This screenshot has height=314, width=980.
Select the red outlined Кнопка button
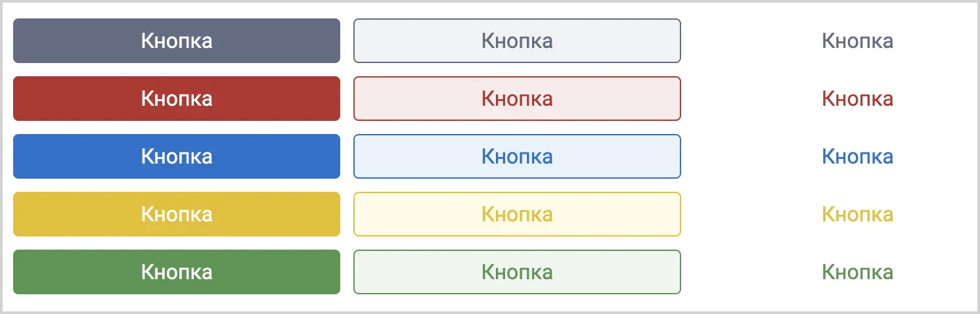tap(517, 99)
